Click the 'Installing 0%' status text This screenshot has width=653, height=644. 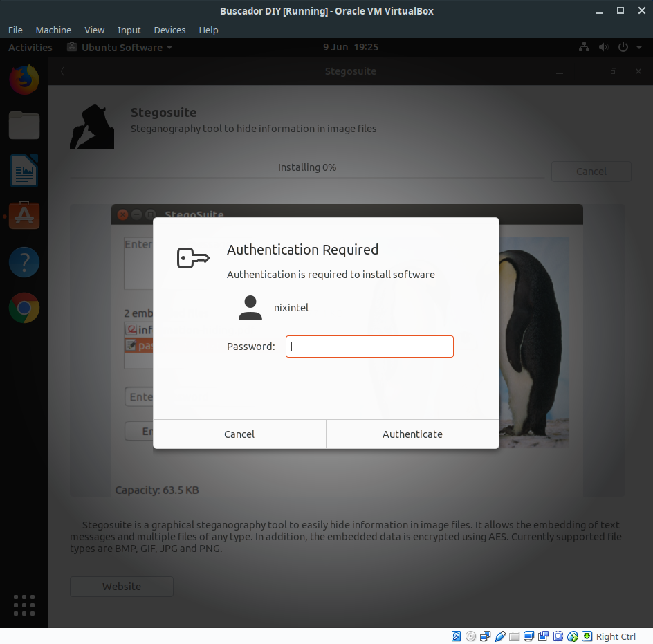(x=307, y=167)
